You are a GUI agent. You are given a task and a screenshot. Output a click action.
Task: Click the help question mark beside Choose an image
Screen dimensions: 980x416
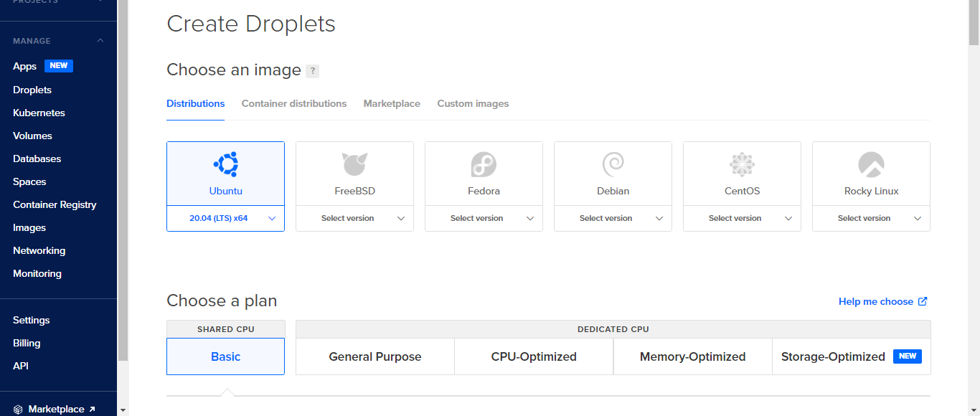[312, 71]
